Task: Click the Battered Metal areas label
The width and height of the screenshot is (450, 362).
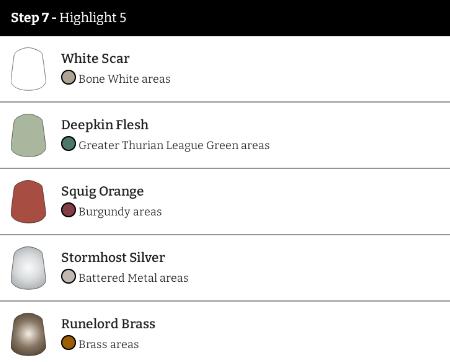Action: click(133, 278)
